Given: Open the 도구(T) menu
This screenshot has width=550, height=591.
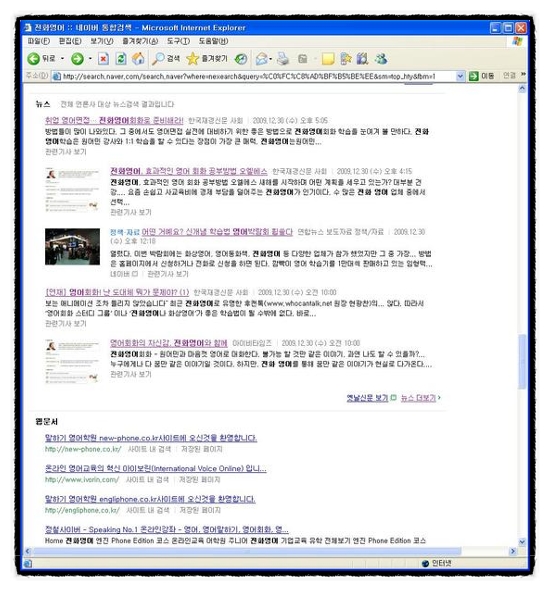Looking at the screenshot, I should point(178,41).
